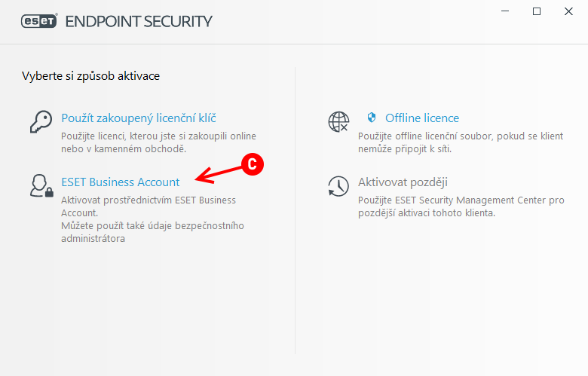
Task: Click the user with padlock icon
Action: point(41,185)
